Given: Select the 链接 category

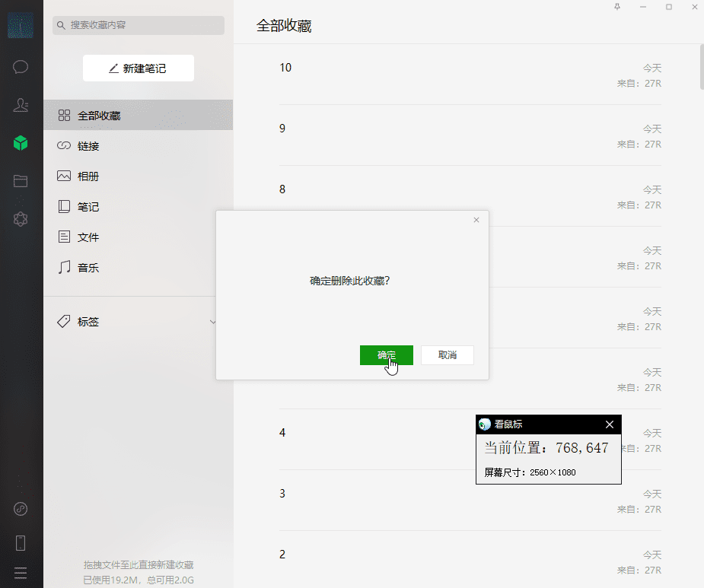Looking at the screenshot, I should [x=88, y=146].
